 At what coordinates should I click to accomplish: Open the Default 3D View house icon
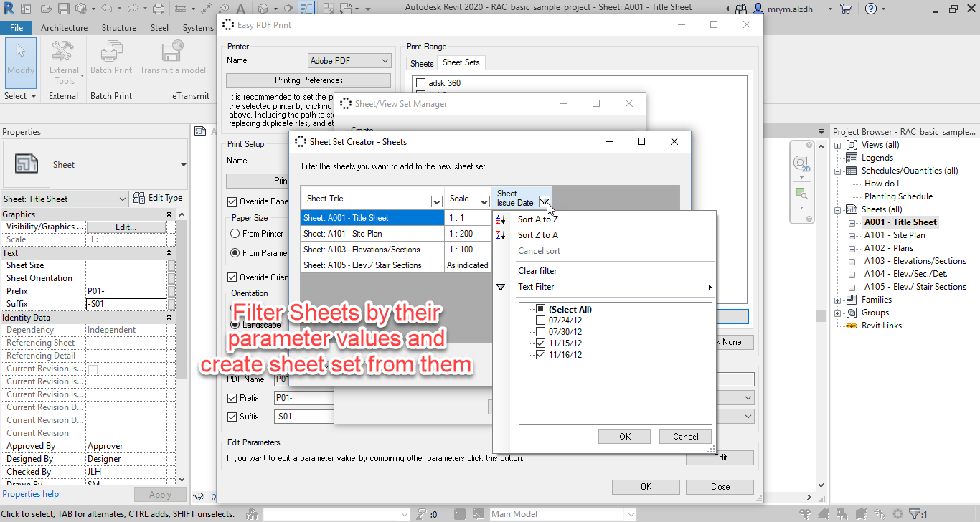pyautogui.click(x=263, y=9)
